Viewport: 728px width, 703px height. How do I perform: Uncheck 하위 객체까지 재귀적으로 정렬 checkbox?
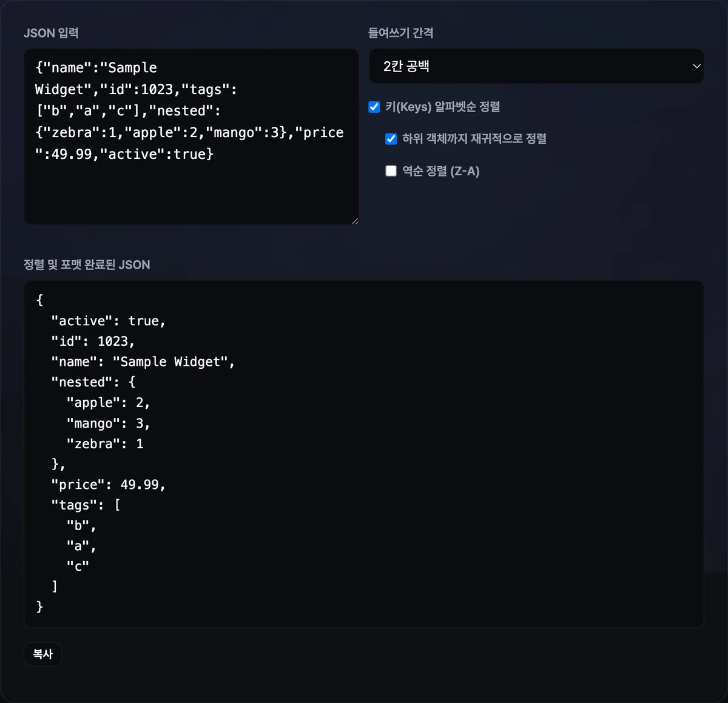[391, 139]
